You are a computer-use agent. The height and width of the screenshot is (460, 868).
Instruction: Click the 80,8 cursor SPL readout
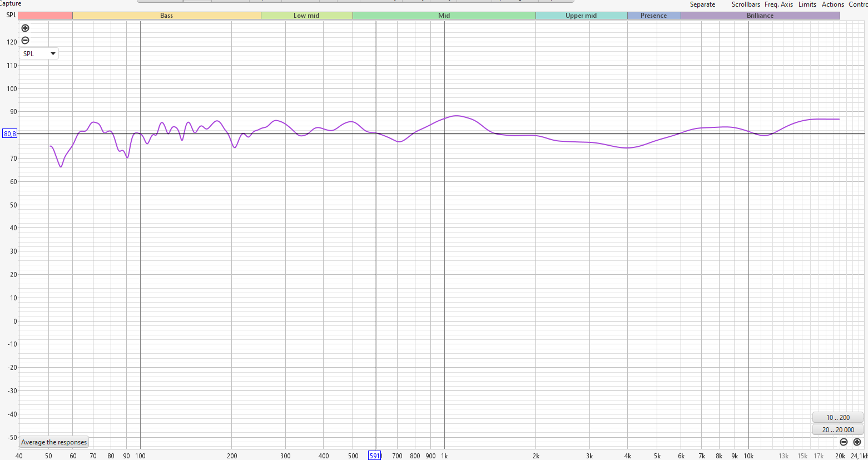tap(10, 133)
